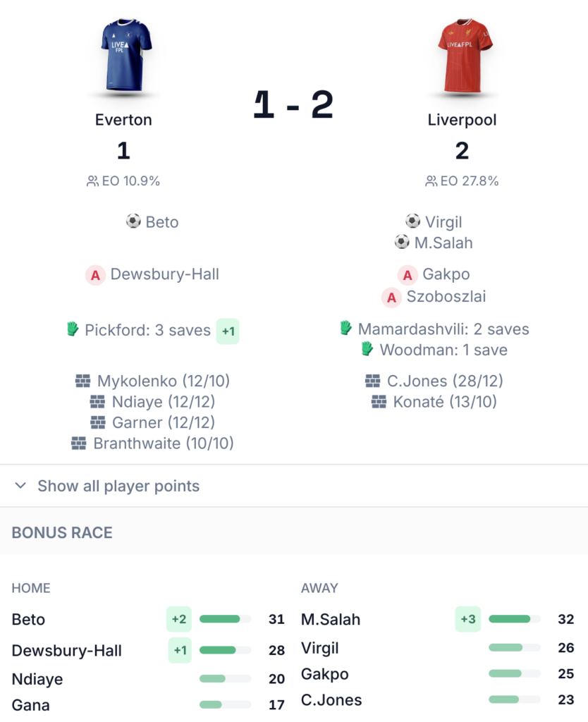Click the EO people icon under Everton
Image resolution: width=588 pixels, height=722 pixels.
(x=92, y=181)
